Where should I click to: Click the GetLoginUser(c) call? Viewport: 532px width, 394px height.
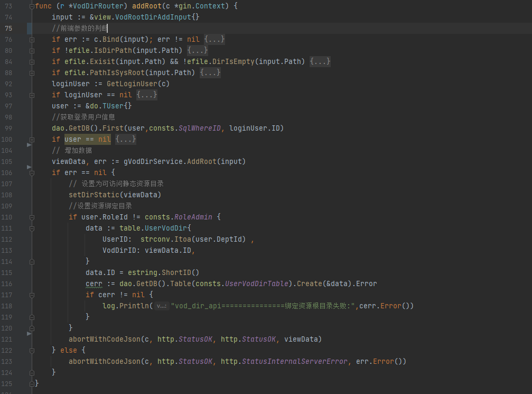tap(138, 84)
